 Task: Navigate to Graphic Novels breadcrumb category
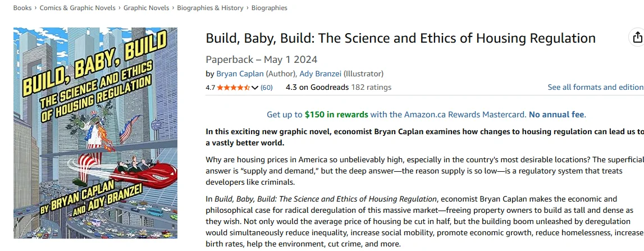146,8
